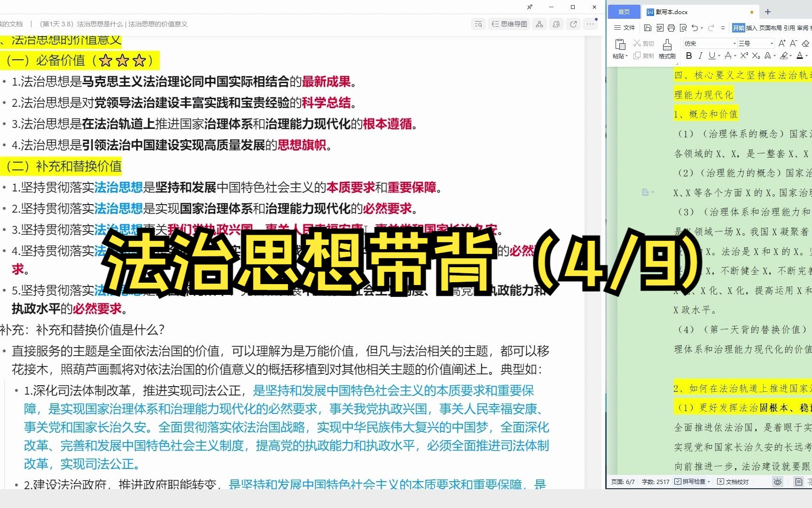Click 字数: 2517 word count in status bar
This screenshot has width=812, height=508.
(x=656, y=482)
